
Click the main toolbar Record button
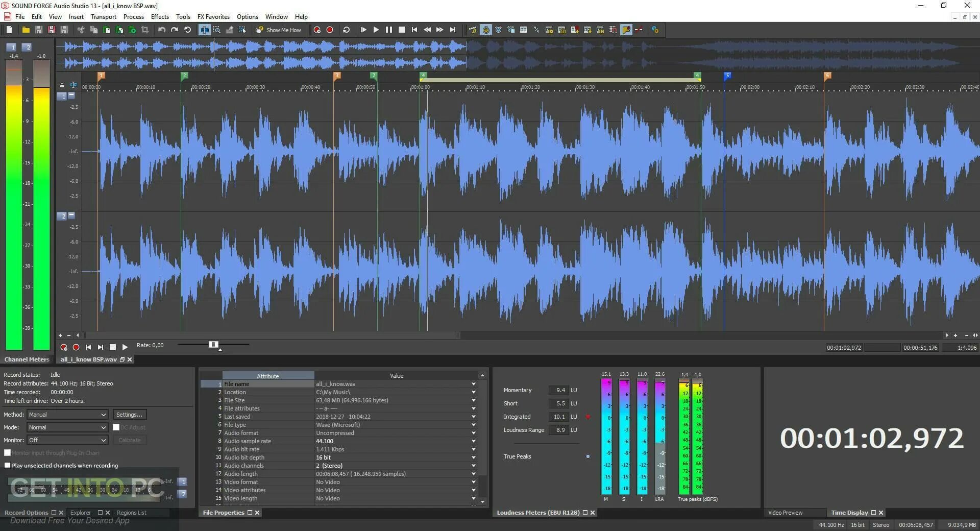(x=330, y=30)
